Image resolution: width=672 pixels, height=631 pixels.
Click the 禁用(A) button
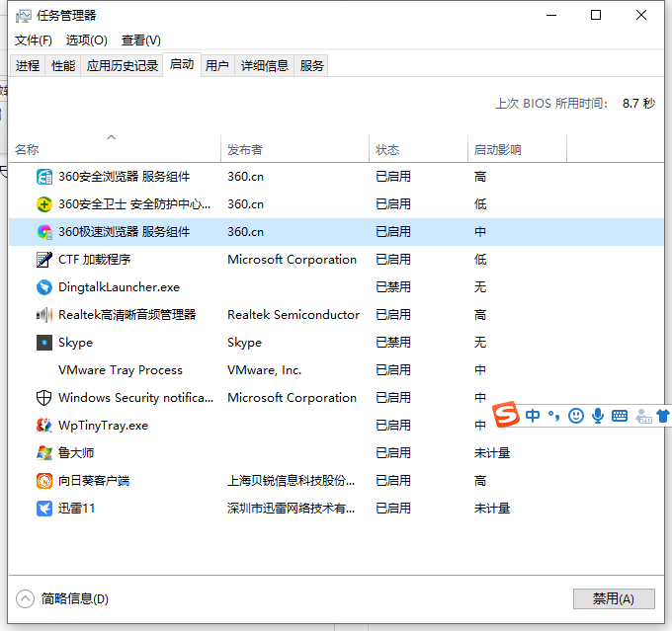coord(614,598)
